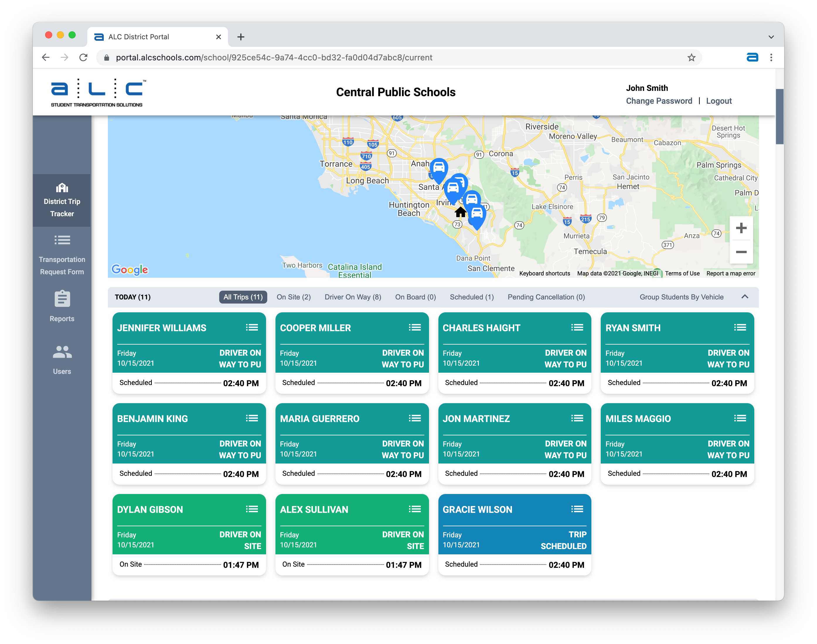Click the ALC browser extension icon
817x644 pixels.
click(x=752, y=57)
